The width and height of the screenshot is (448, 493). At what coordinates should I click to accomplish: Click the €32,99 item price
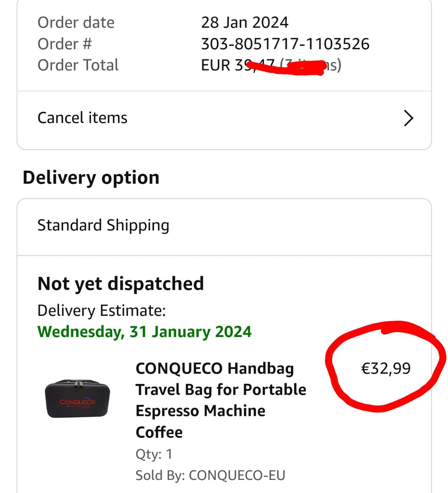click(x=386, y=369)
